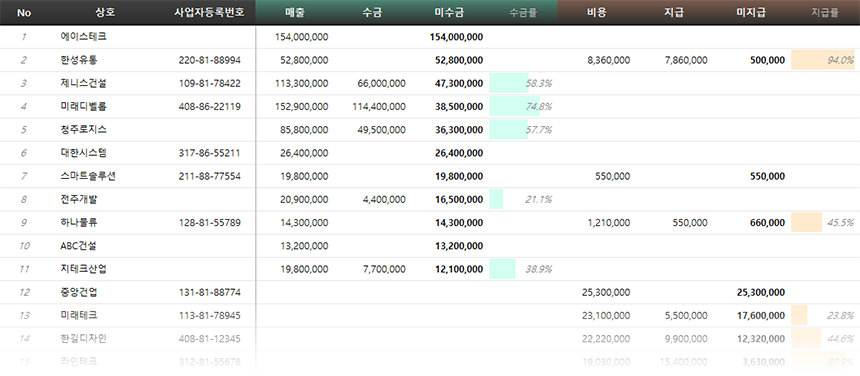Select payment value 7,860,000
The height and width of the screenshot is (376, 860).
point(686,60)
